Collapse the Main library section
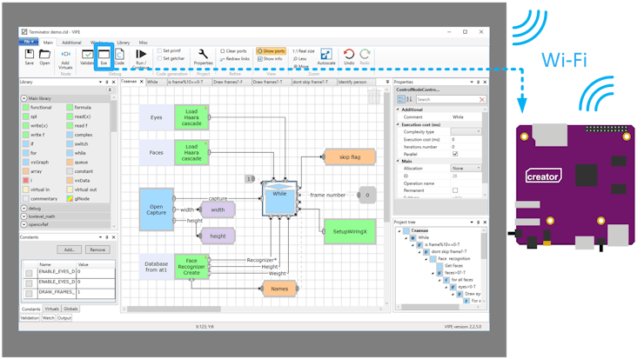Image resolution: width=644 pixels, height=359 pixels. pos(23,98)
